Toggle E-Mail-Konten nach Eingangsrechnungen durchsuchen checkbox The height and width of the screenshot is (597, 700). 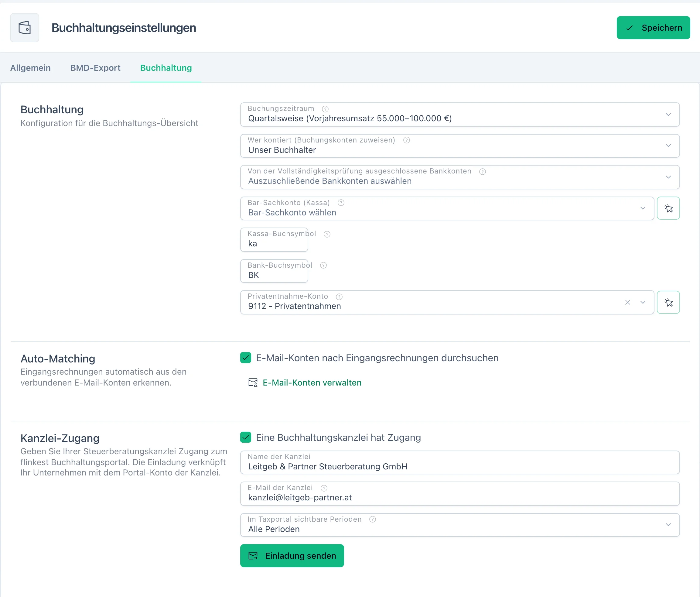(246, 358)
